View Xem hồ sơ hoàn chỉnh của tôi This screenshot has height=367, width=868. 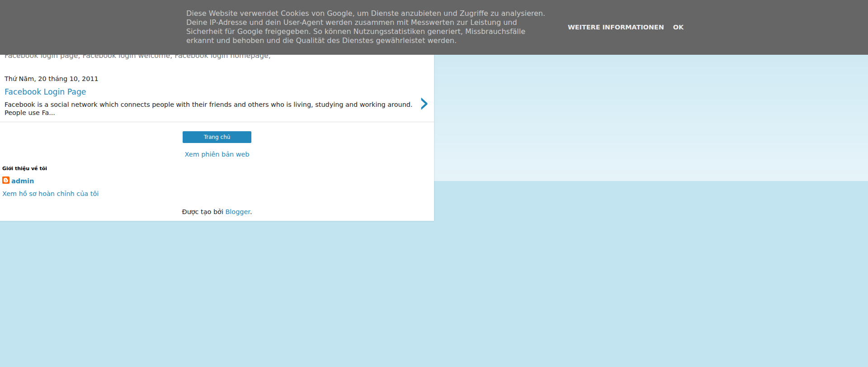[51, 194]
